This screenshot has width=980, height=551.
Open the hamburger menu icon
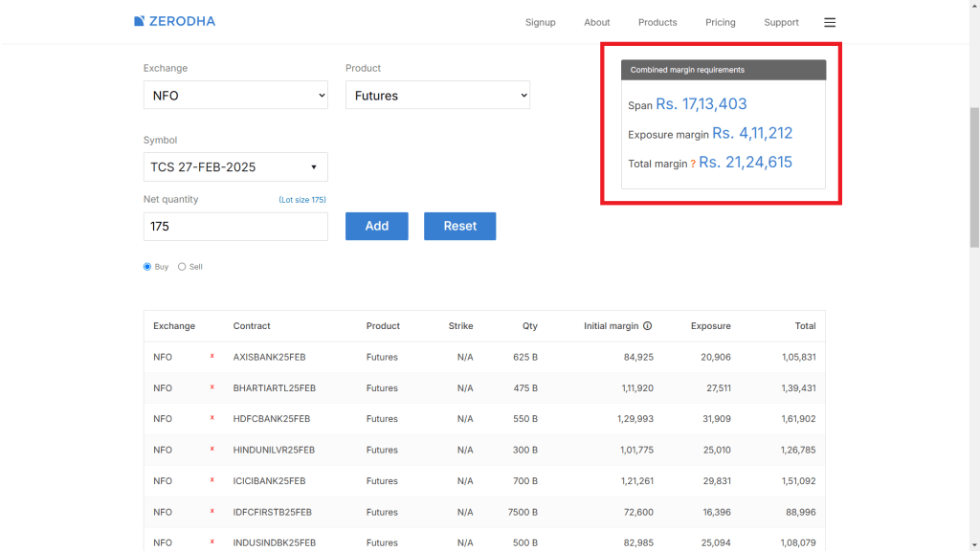[830, 22]
